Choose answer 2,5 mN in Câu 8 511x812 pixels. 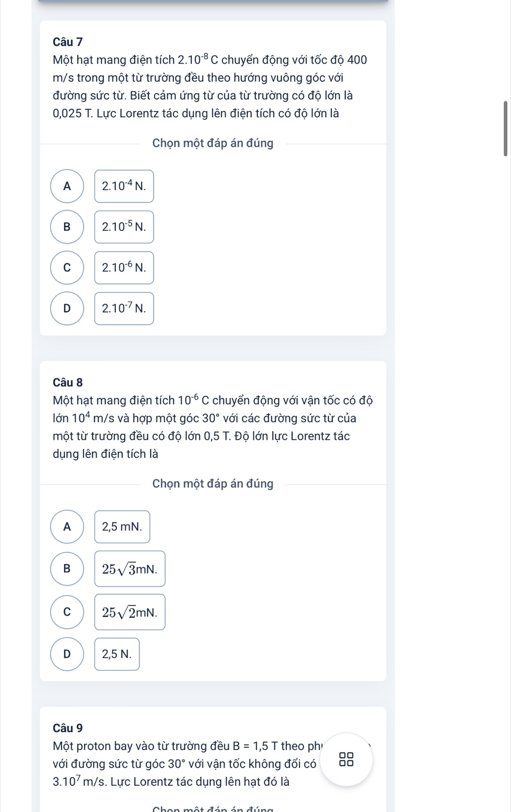pos(122,527)
